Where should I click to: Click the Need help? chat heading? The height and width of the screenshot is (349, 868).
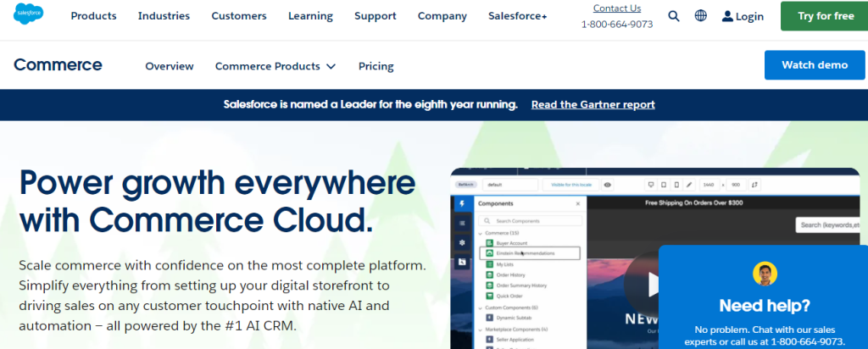coord(765,305)
